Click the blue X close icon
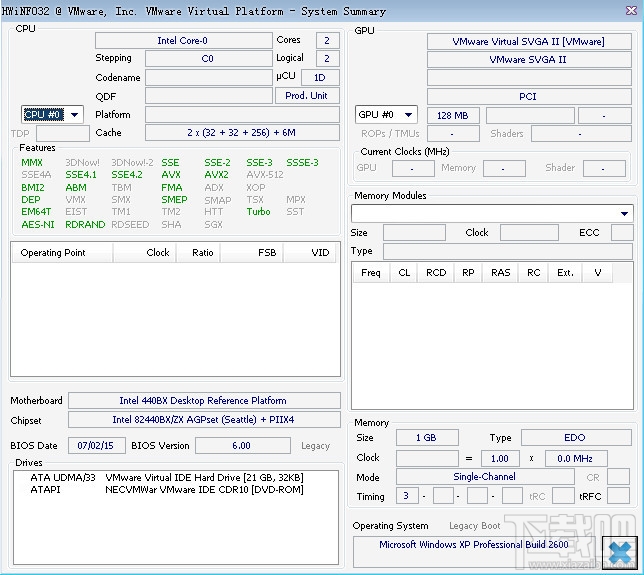This screenshot has height=575, width=644. tap(619, 550)
